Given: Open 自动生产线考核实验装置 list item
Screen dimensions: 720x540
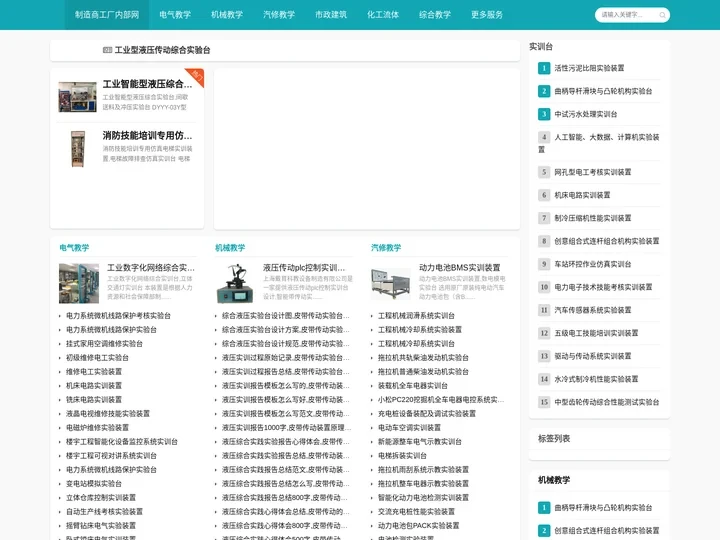Looking at the screenshot, I should coord(104,512).
